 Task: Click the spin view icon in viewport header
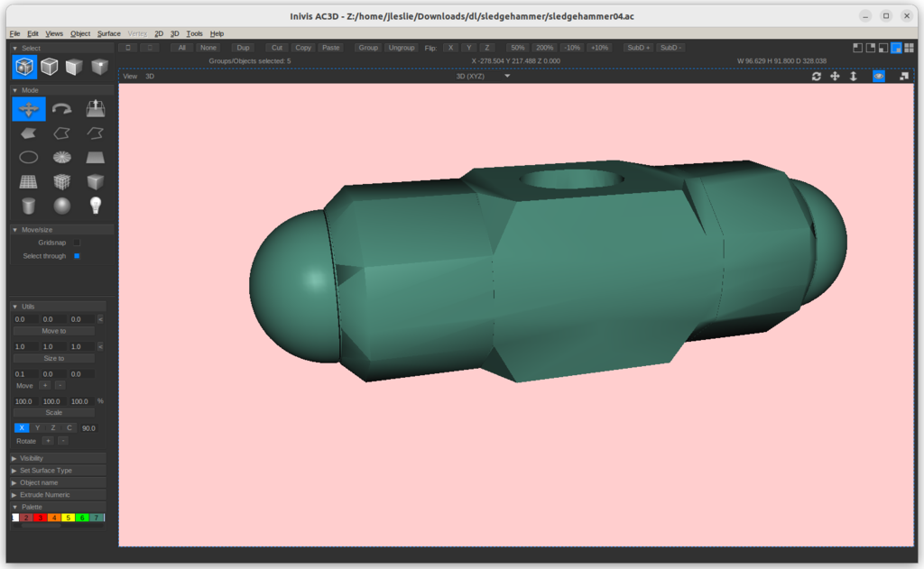click(817, 77)
